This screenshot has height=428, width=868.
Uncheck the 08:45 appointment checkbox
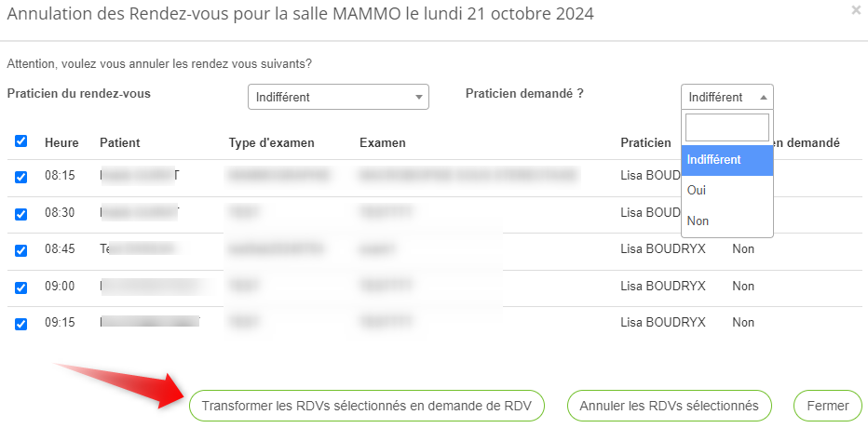(x=21, y=250)
